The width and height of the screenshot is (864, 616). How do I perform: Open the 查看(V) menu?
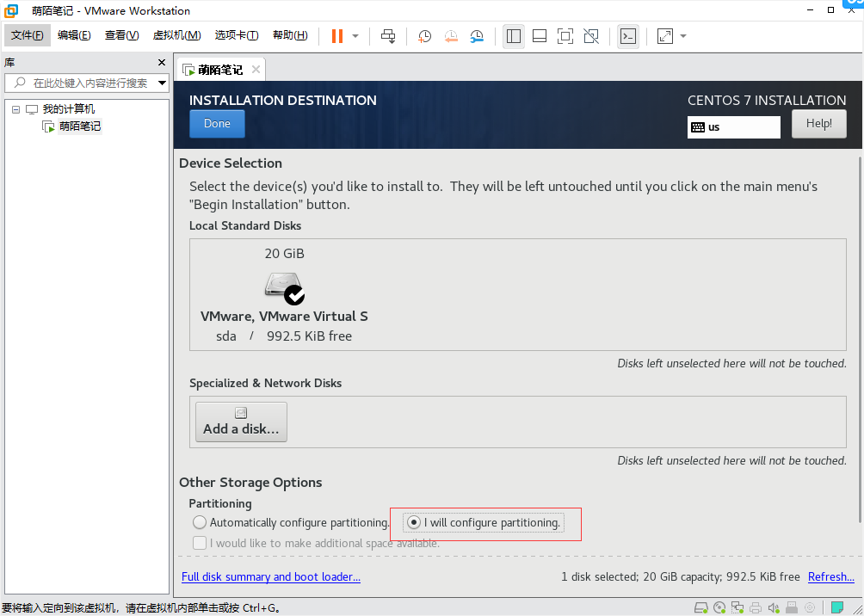click(x=121, y=35)
